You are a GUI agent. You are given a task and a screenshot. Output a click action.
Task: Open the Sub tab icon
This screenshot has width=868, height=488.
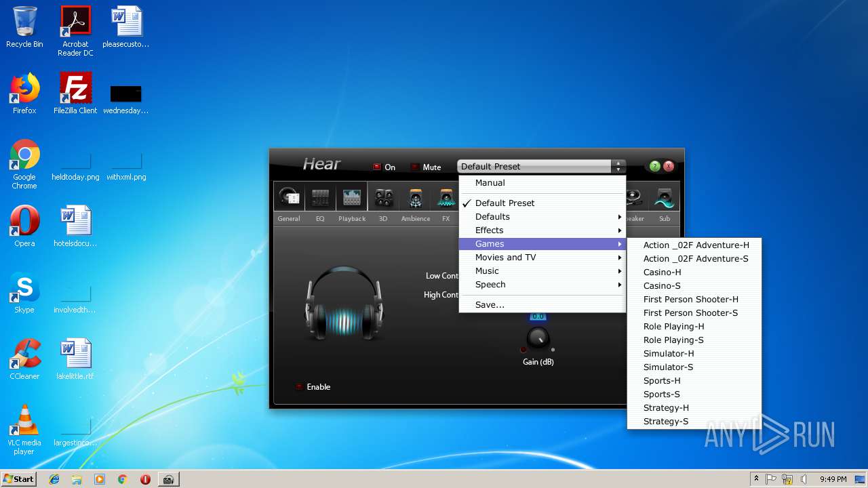click(665, 198)
